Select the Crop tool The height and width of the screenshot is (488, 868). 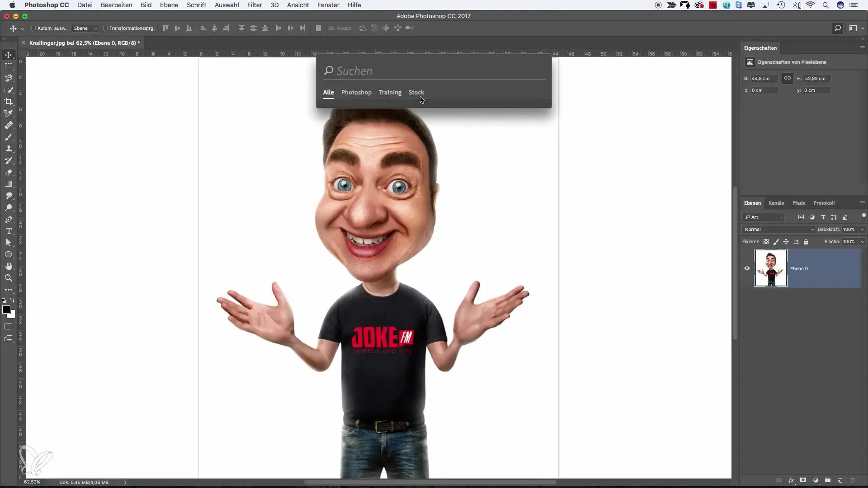(x=9, y=102)
